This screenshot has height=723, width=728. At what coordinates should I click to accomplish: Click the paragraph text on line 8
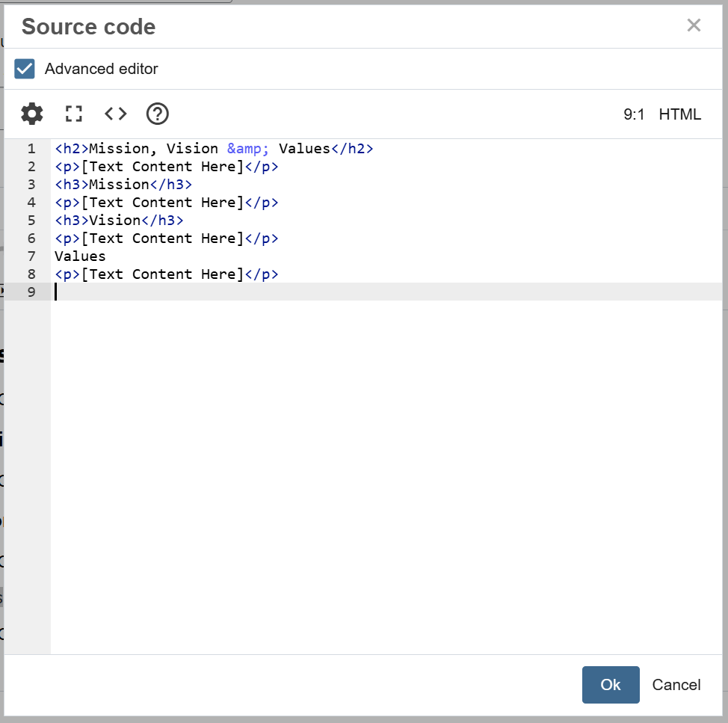coord(162,274)
